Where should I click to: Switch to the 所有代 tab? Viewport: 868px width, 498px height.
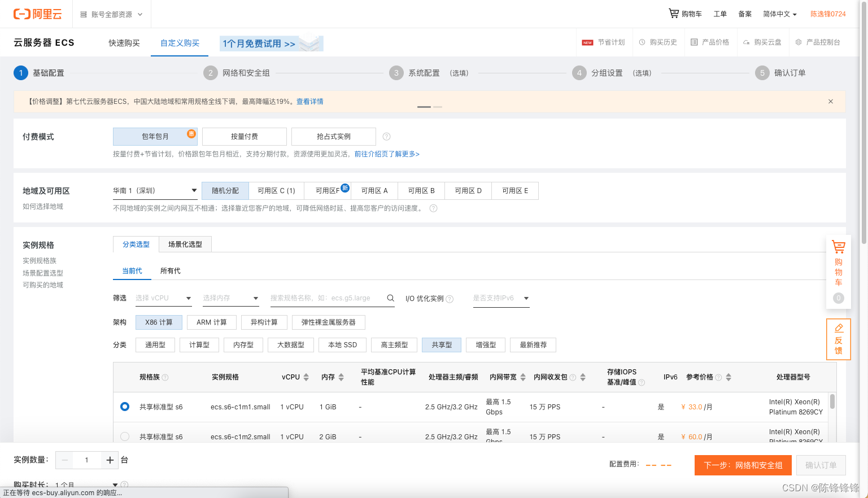[x=171, y=270]
